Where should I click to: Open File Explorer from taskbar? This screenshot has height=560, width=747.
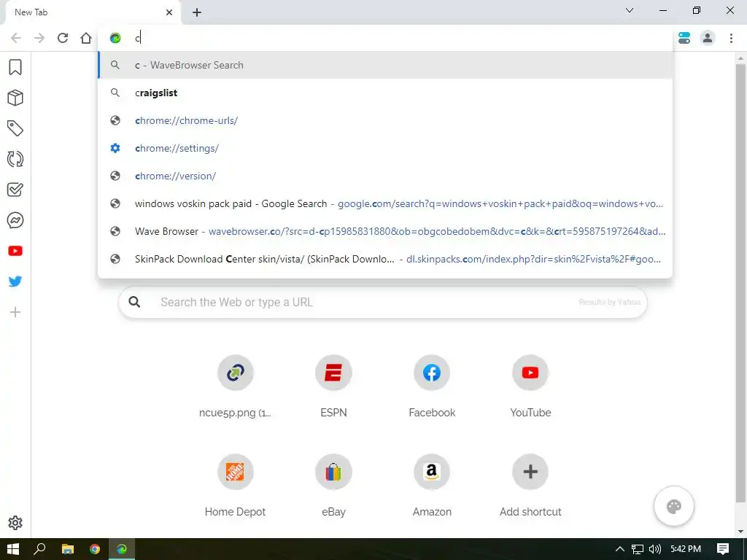point(68,549)
